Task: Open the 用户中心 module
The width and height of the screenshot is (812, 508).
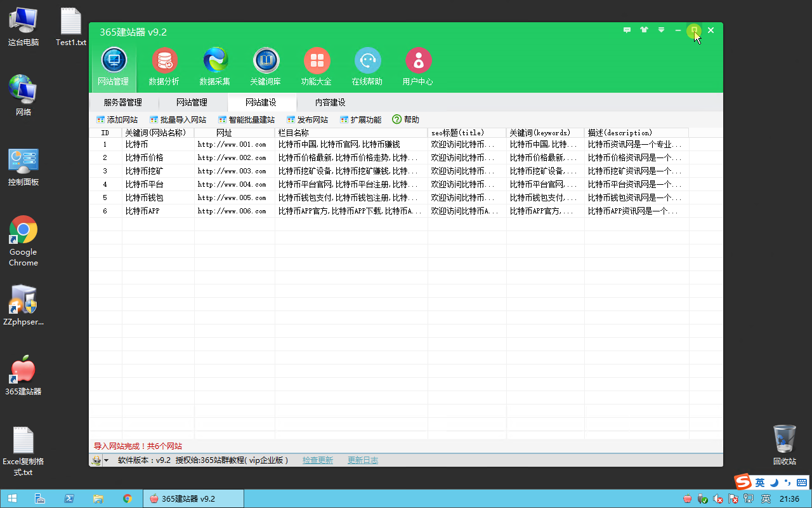Action: 418,67
